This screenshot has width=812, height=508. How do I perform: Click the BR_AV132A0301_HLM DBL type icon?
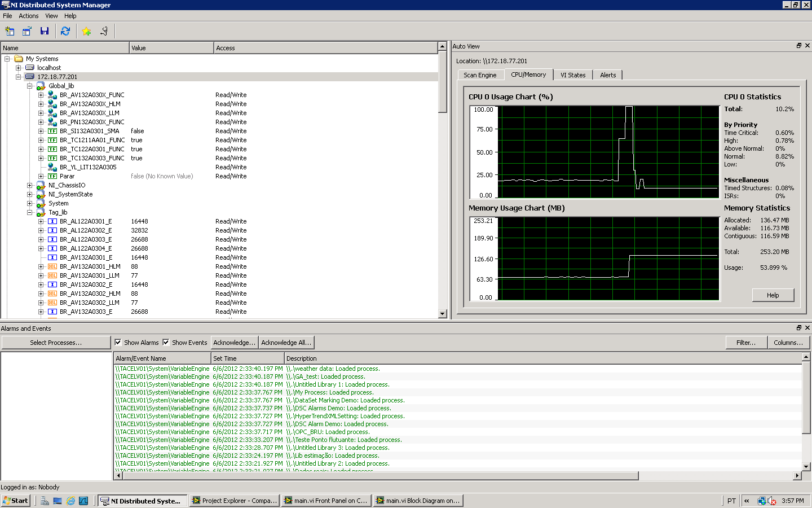[x=52, y=266]
